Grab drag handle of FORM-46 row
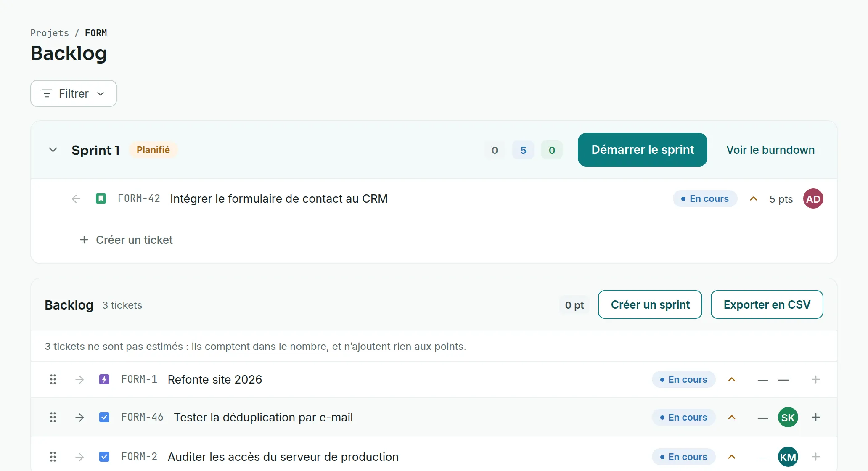This screenshot has height=471, width=868. pos(53,417)
